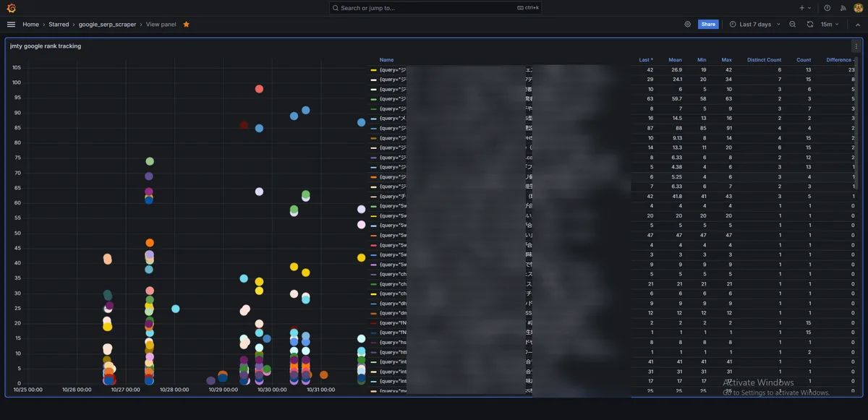Open the Last 7 days time picker
The width and height of the screenshot is (868, 420).
754,24
